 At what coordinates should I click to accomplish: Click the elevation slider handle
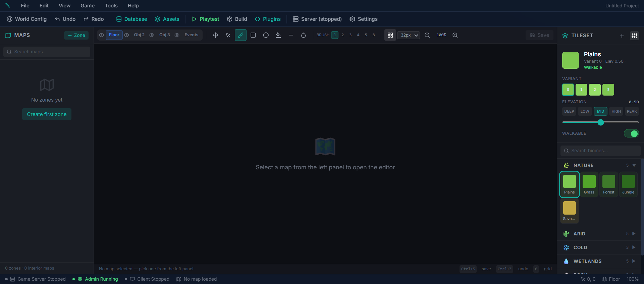tap(601, 122)
